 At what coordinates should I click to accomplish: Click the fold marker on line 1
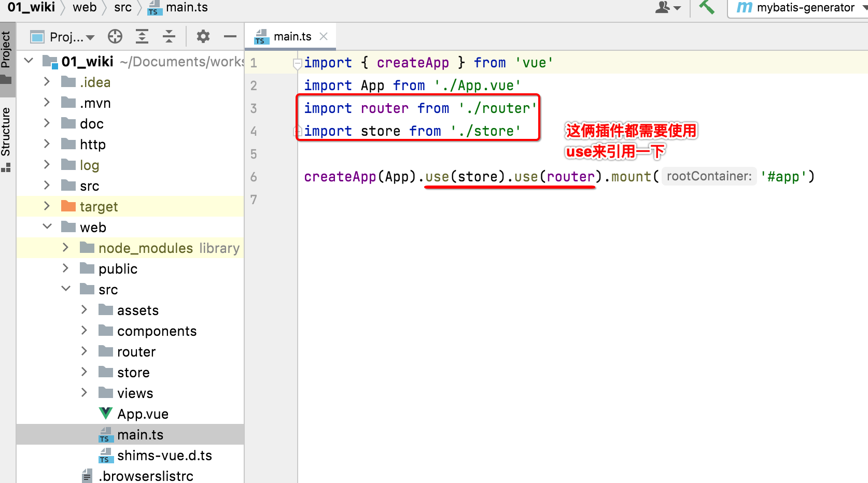[x=298, y=64]
